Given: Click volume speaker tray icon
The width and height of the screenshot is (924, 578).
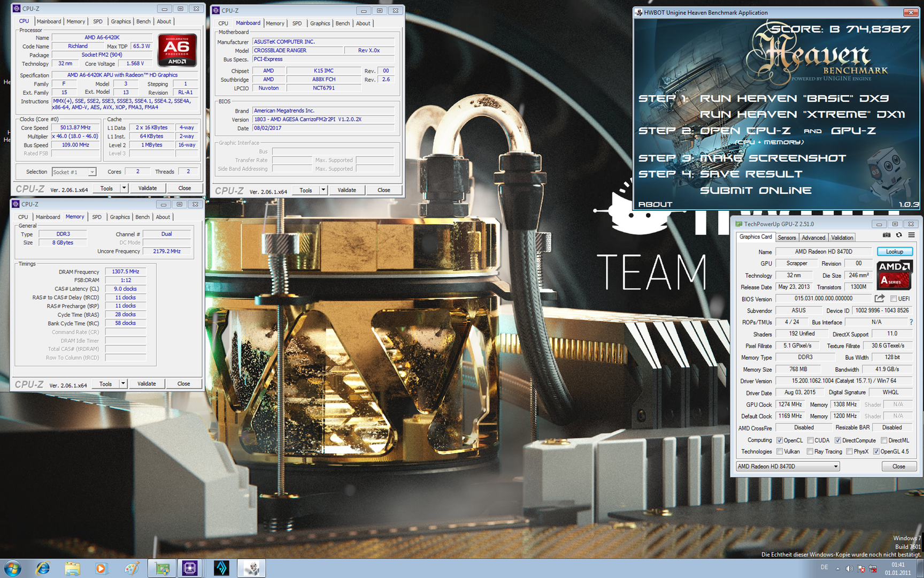Looking at the screenshot, I should 849,568.
